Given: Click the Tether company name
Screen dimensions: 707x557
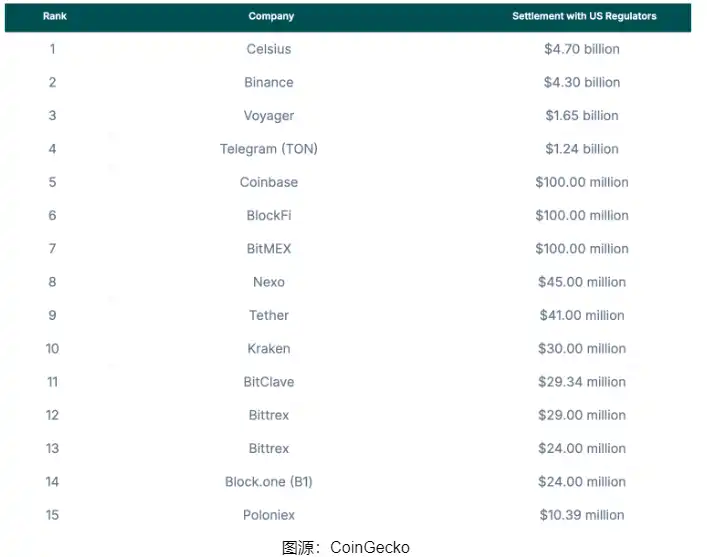Looking at the screenshot, I should coord(269,315).
